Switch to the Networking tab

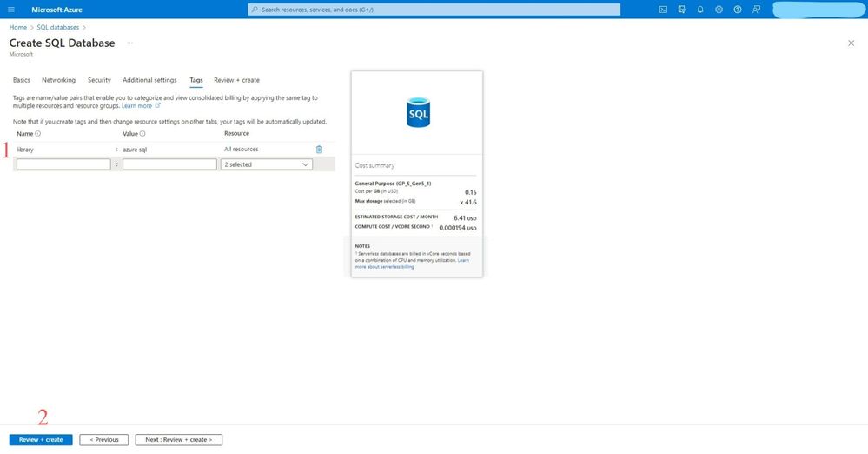(59, 80)
